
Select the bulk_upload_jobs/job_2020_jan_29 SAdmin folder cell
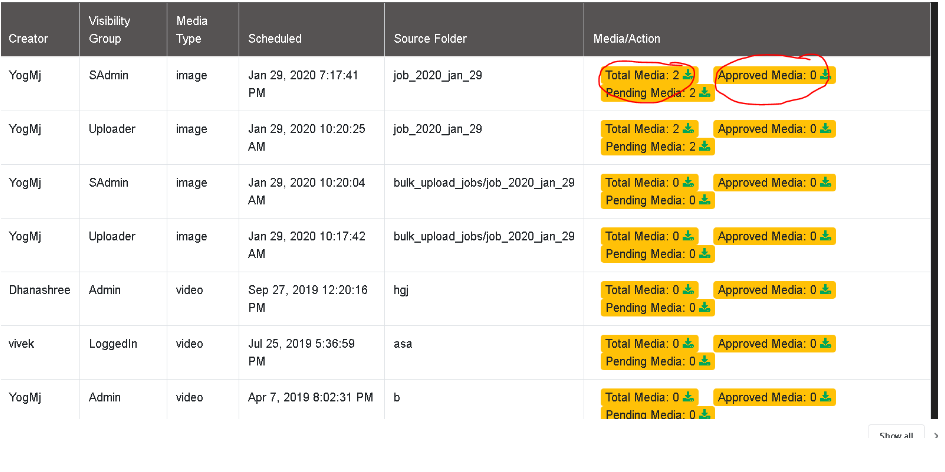click(484, 191)
